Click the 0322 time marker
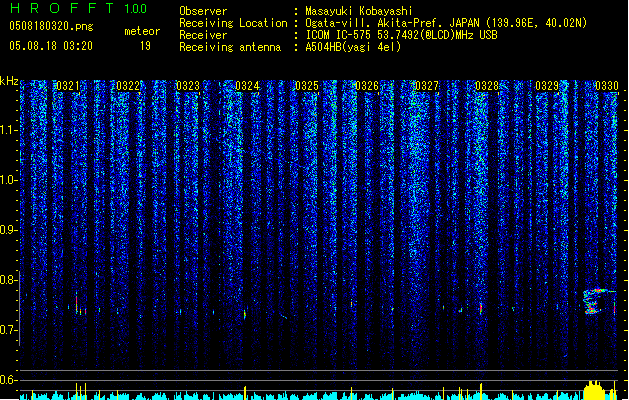Viewport: 629px width, 400px height. coord(128,86)
